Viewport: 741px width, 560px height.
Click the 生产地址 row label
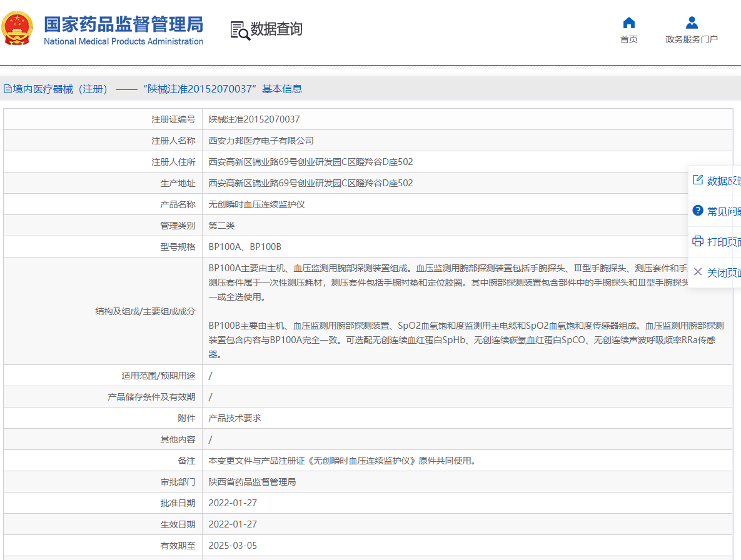click(x=178, y=183)
